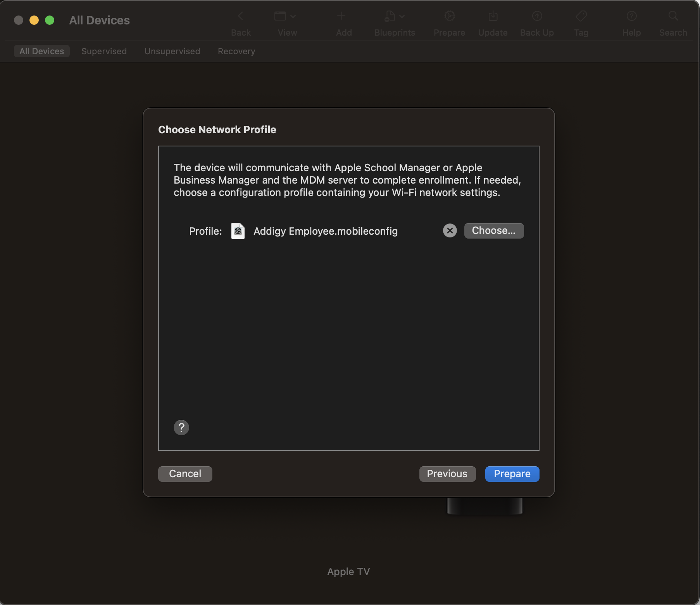This screenshot has width=700, height=605.
Task: Go to the Previous step
Action: pyautogui.click(x=447, y=474)
